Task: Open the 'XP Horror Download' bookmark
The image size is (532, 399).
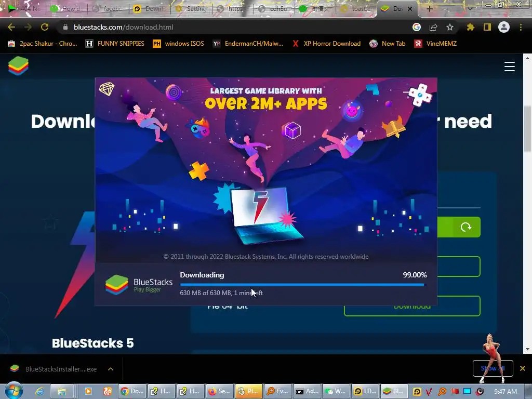Action: (x=326, y=44)
